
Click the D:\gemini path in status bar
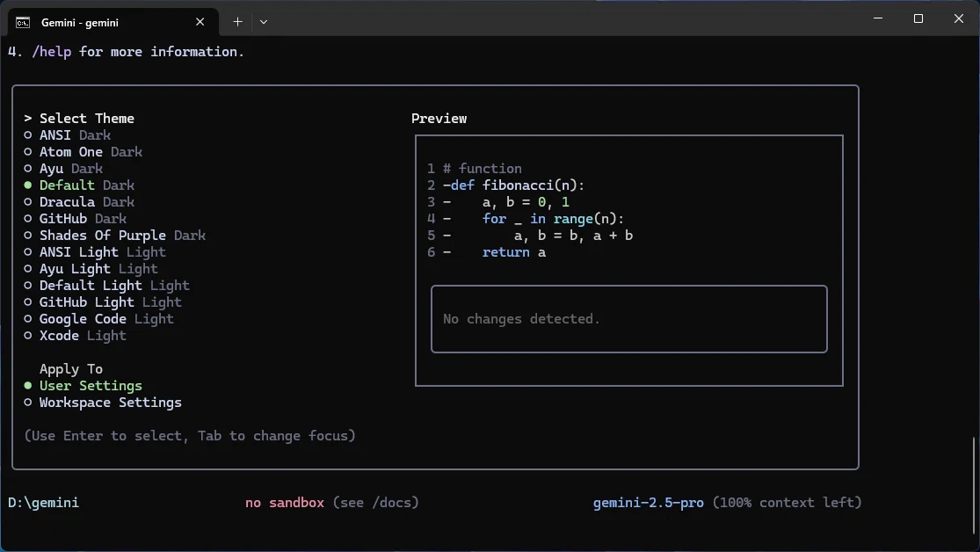coord(44,503)
